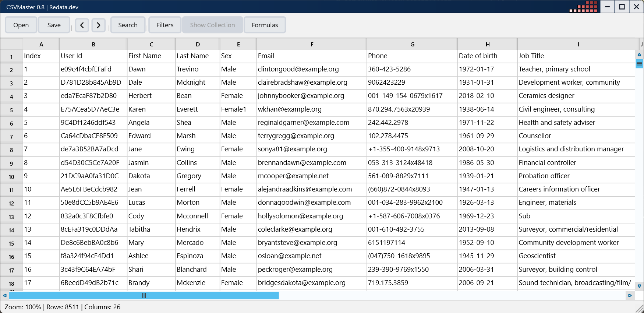The width and height of the screenshot is (644, 313).
Task: Click the vertical scrollbar down arrow
Action: tap(639, 286)
